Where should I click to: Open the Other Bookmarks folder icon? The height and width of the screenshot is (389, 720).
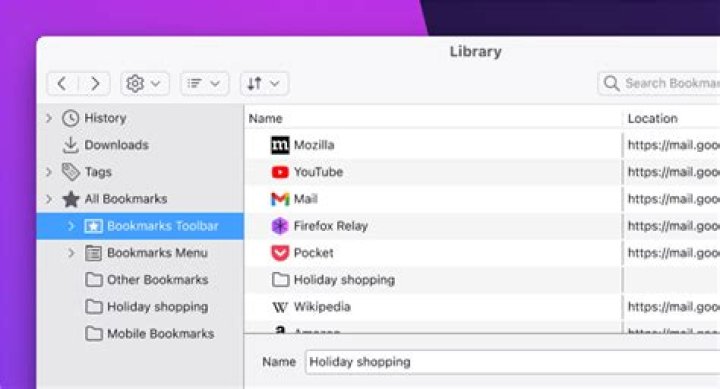(x=94, y=280)
